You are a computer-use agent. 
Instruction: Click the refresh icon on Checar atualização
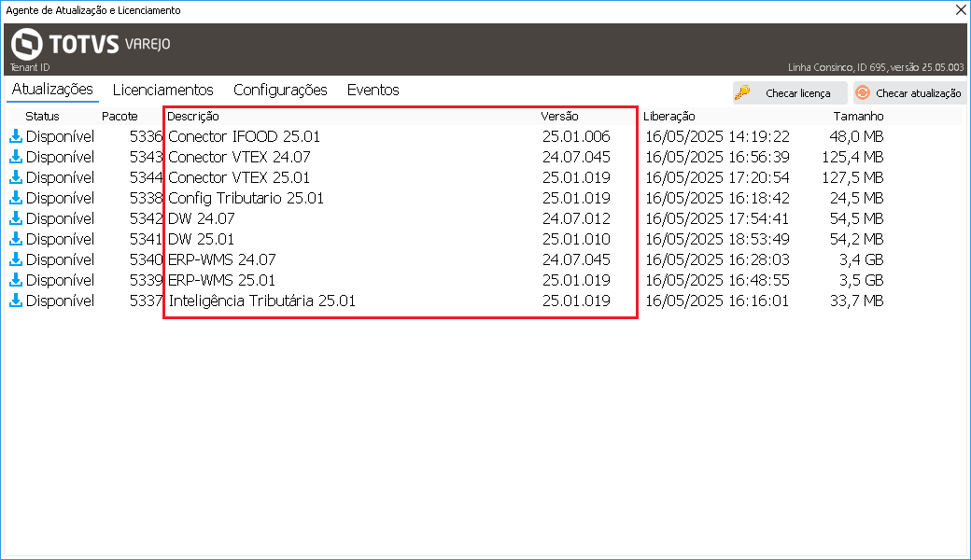(x=862, y=92)
